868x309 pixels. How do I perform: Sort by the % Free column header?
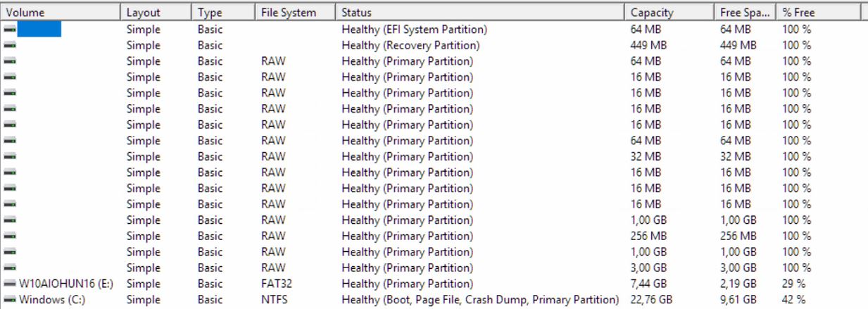point(819,12)
